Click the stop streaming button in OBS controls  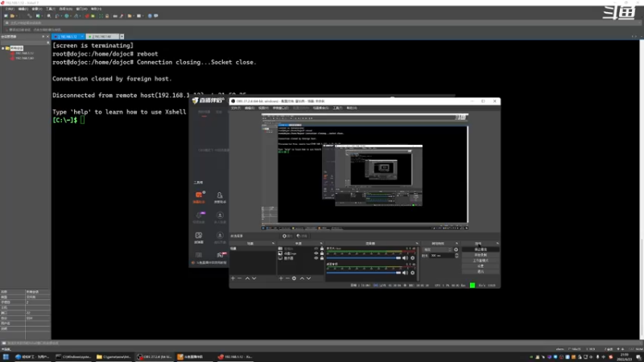click(481, 249)
